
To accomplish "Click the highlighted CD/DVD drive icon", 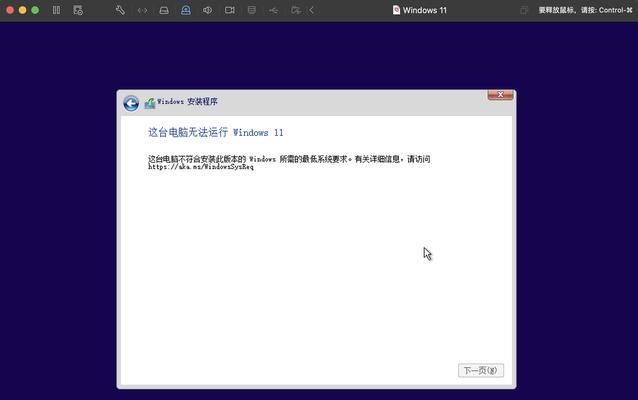I will point(186,10).
